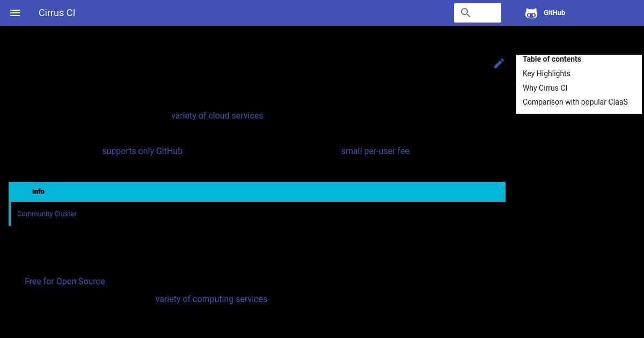Focus the header search input field
Image resolution: width=644 pixels, height=338 pixels.
click(478, 13)
